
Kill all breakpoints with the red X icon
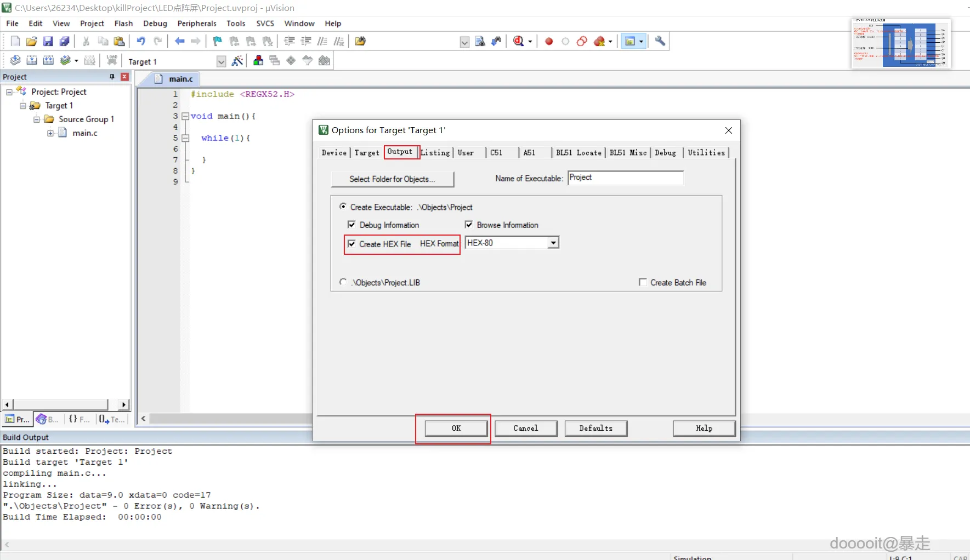(599, 41)
